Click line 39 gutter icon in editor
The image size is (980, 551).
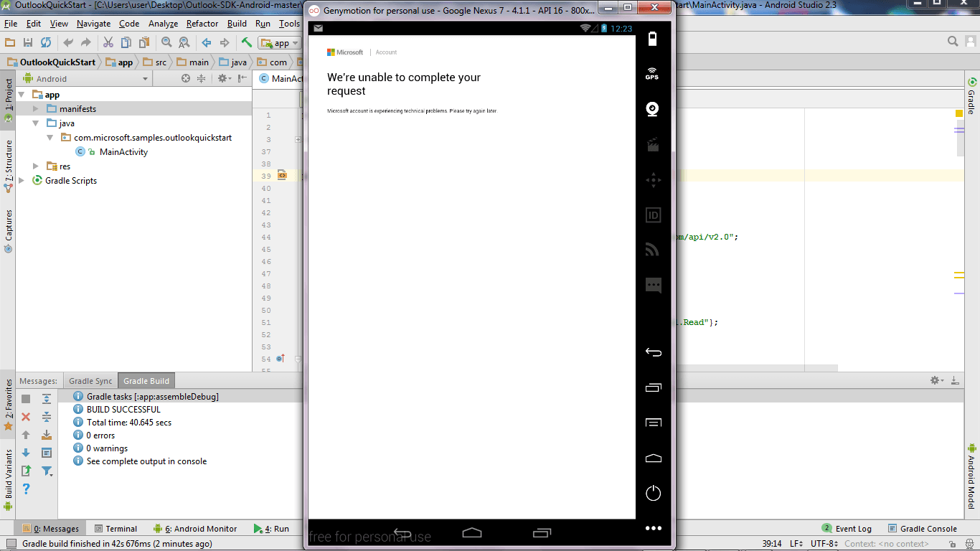[x=282, y=175]
